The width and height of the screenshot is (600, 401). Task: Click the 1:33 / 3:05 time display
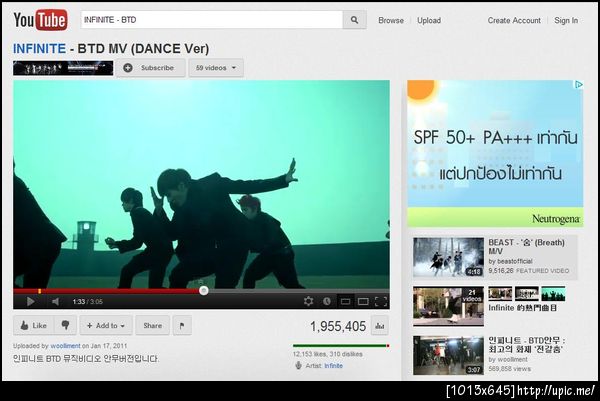(88, 302)
